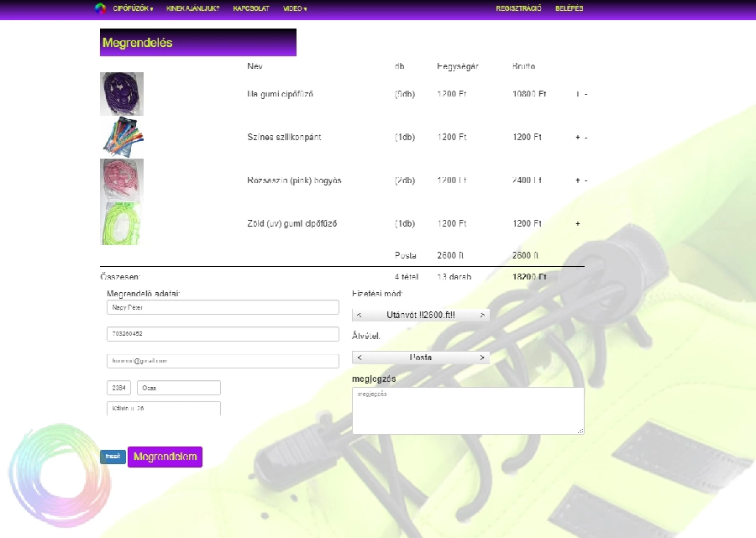Click minus for Rózsaszín (pink) bogyós item

585,180
